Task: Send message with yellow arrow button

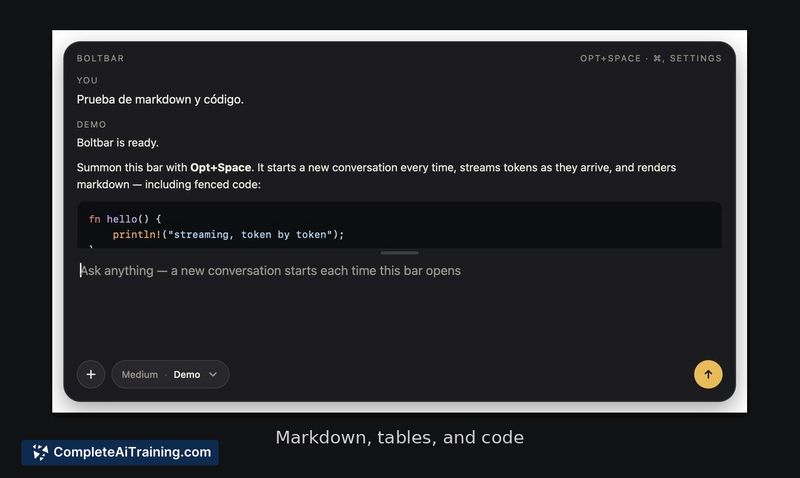Action: coord(708,374)
